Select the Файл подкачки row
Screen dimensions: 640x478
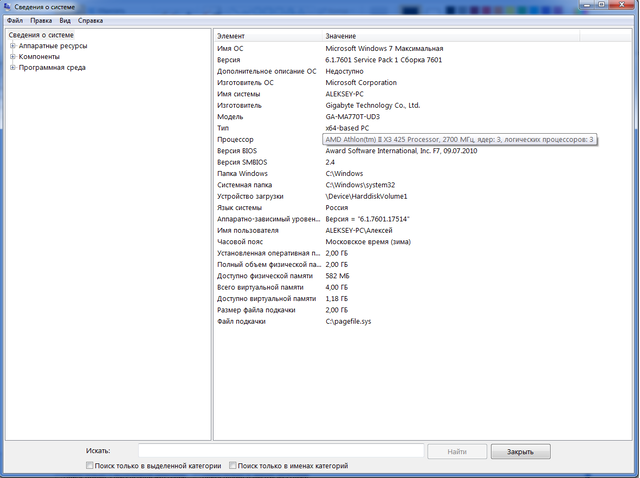[241, 321]
